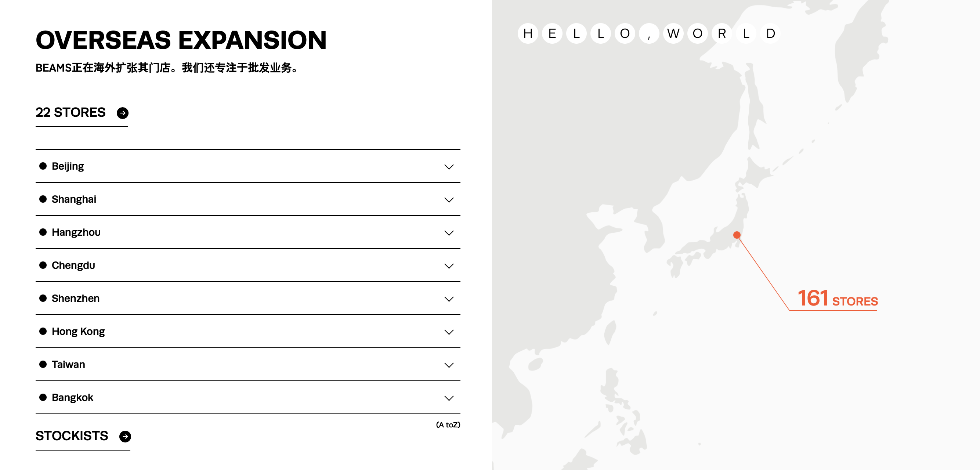The width and height of the screenshot is (980, 470).
Task: Click the orange 161 STORES label
Action: tap(837, 299)
